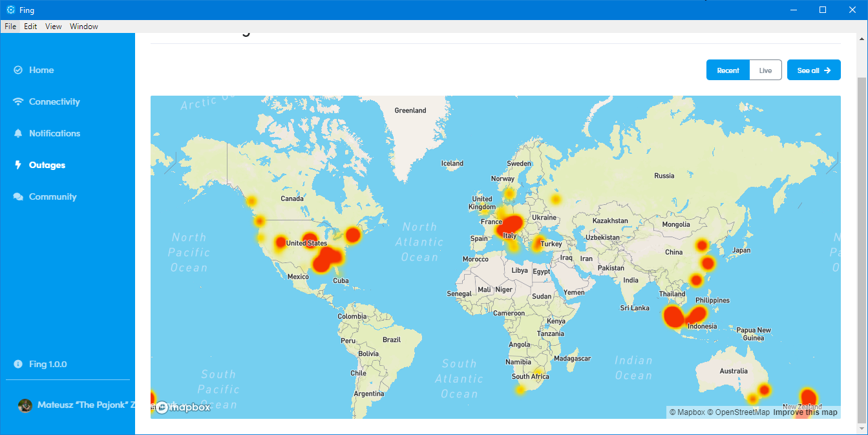Screen dimensions: 868x435
Task: Switch to Live outages view
Action: tap(765, 70)
